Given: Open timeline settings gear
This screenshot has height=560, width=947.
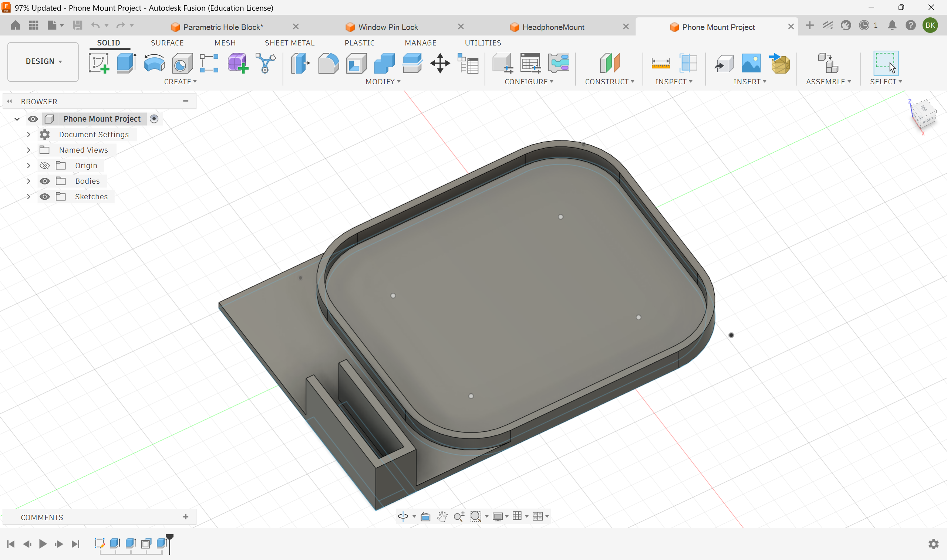Looking at the screenshot, I should click(933, 544).
